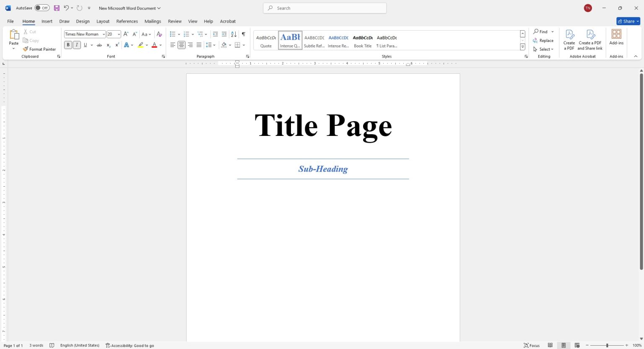Open the font size dropdown
The width and height of the screenshot is (644, 349).
[119, 34]
